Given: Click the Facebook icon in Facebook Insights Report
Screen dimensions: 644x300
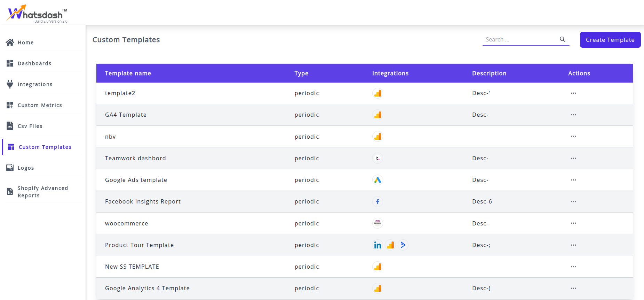Looking at the screenshot, I should [377, 202].
